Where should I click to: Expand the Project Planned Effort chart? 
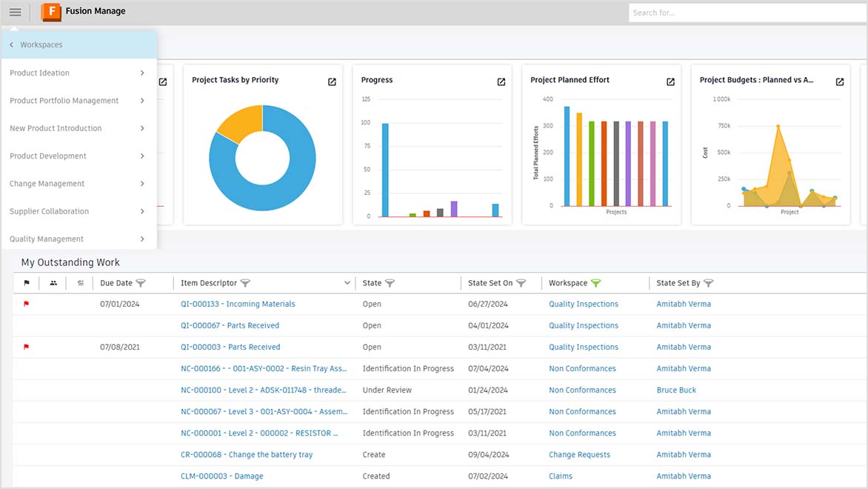[x=670, y=81]
